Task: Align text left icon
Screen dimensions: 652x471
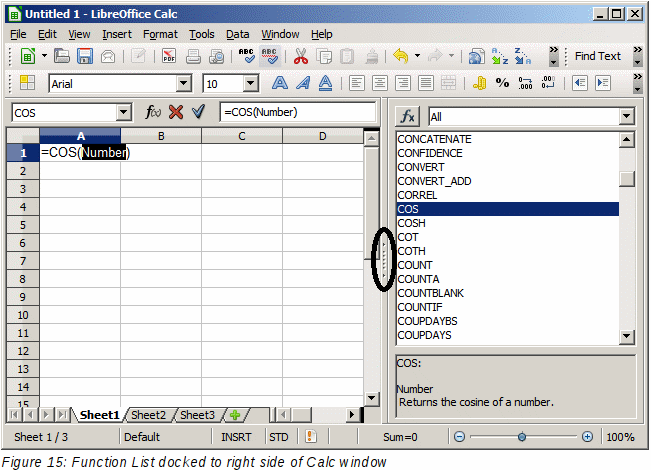Action: point(356,83)
